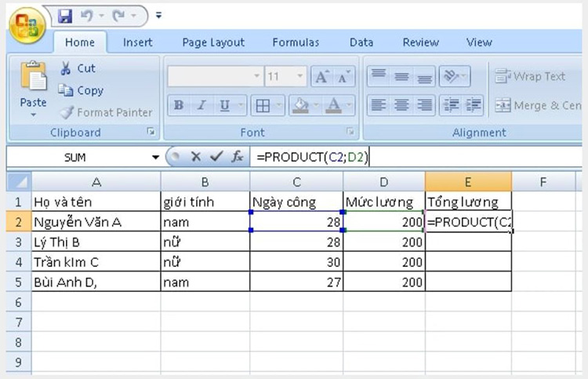The height and width of the screenshot is (379, 588).
Task: Expand the Paste options arrow
Action: pyautogui.click(x=34, y=115)
